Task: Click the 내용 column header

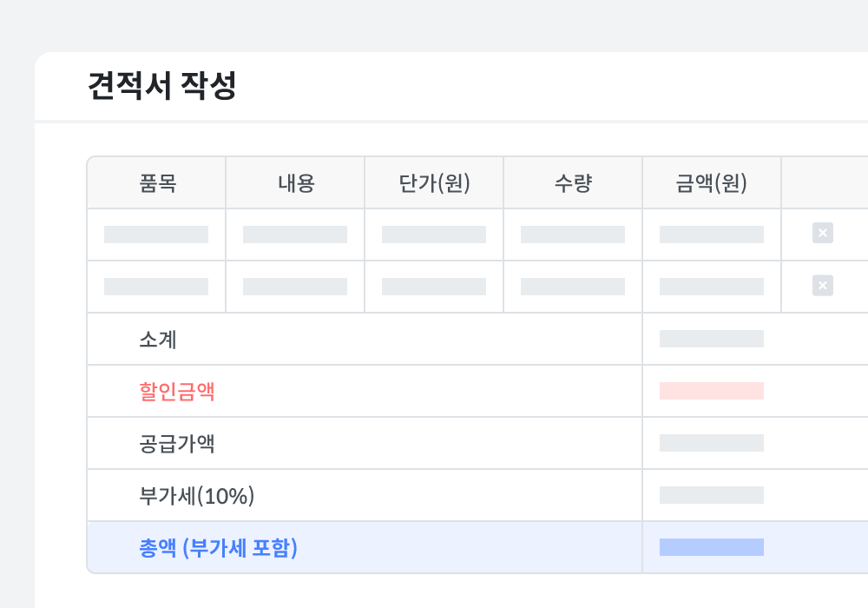Action: click(x=296, y=183)
